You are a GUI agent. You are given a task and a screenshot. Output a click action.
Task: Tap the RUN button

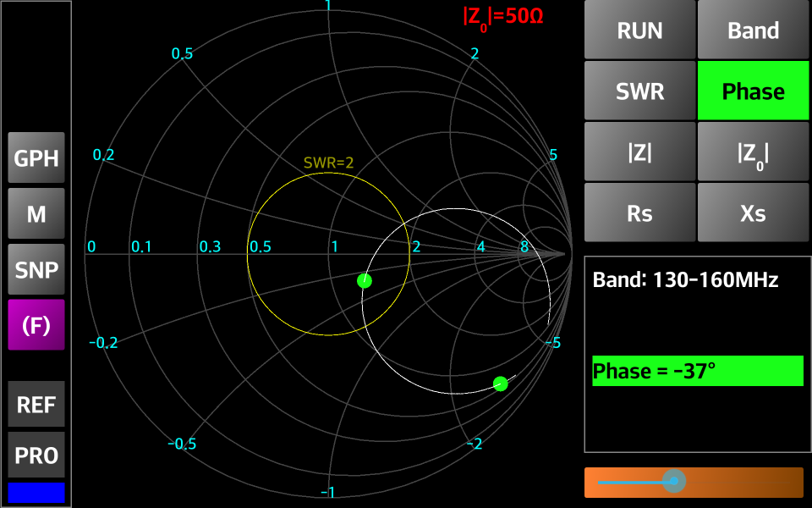[x=639, y=30]
